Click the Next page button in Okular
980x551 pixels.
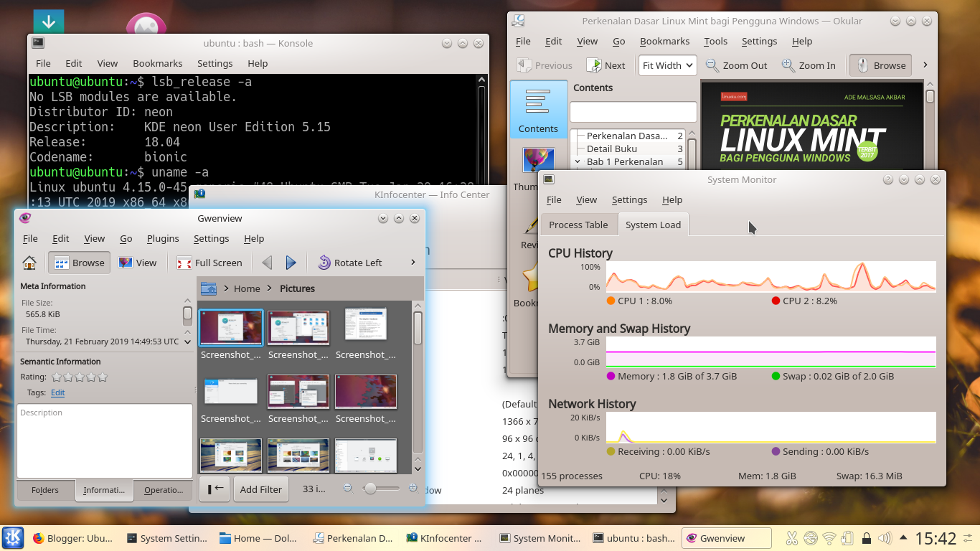pos(606,65)
